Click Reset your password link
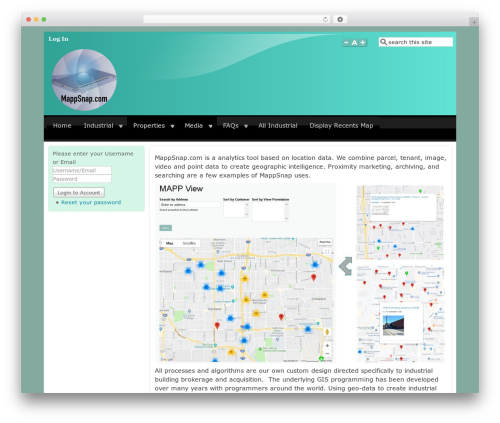The height and width of the screenshot is (423, 500). pos(91,202)
